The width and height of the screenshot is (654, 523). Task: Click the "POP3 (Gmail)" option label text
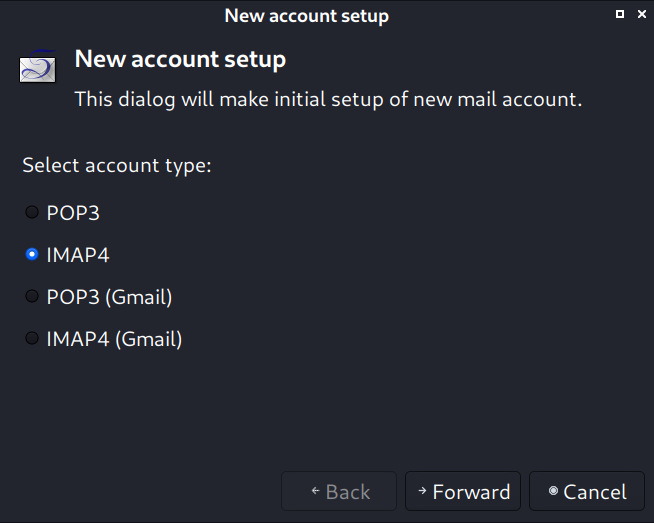[x=109, y=297]
